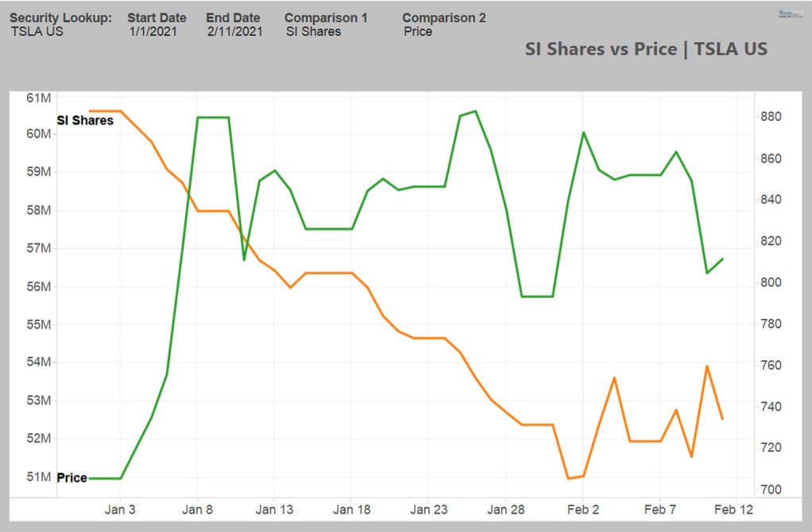Select the End Date value 2/11/2021
This screenshot has width=812, height=532.
pos(234,32)
